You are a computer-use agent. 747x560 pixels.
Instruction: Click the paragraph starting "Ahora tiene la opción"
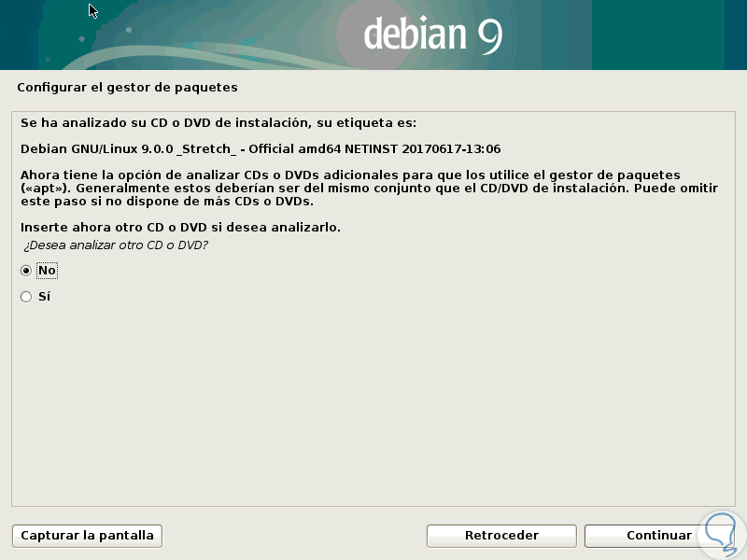369,189
